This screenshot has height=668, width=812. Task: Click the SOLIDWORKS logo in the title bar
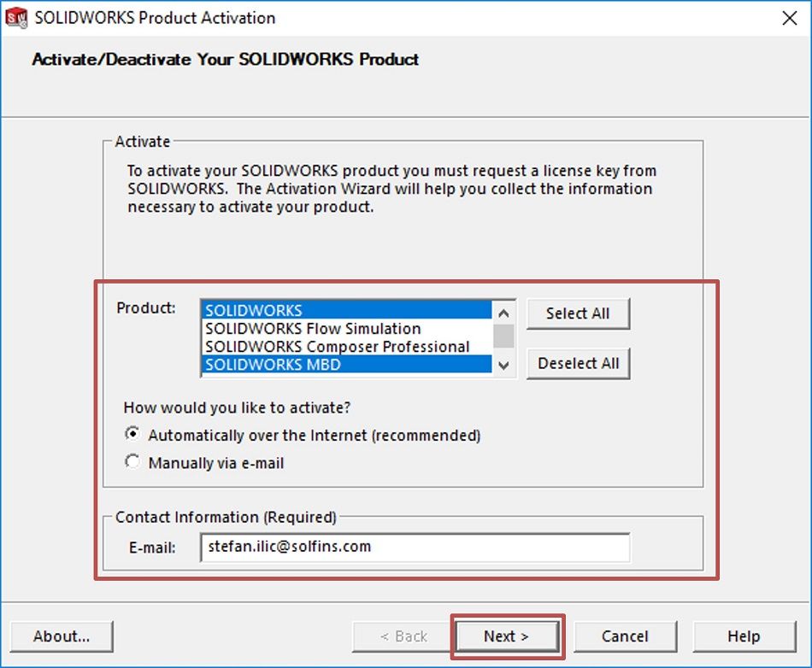[x=15, y=17]
